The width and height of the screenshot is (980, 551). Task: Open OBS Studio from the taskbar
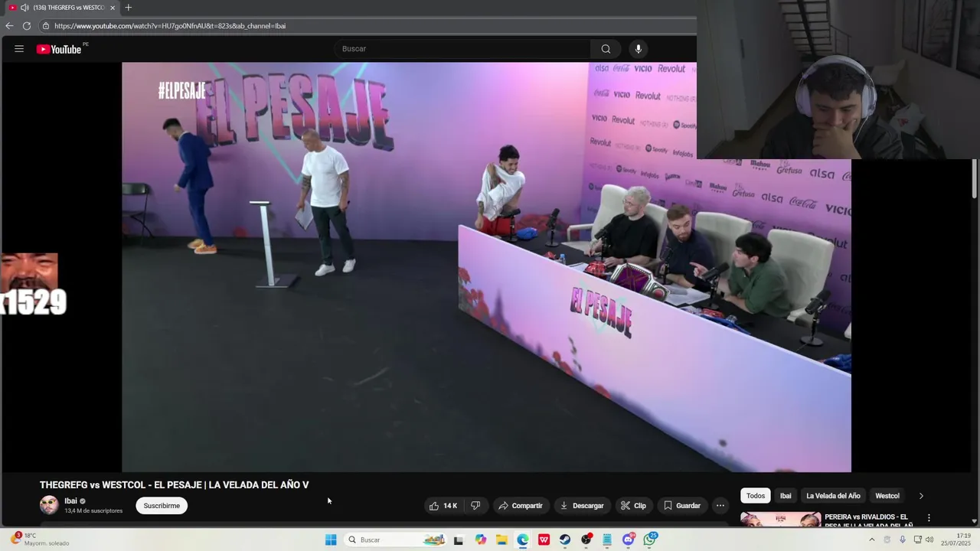coord(586,540)
